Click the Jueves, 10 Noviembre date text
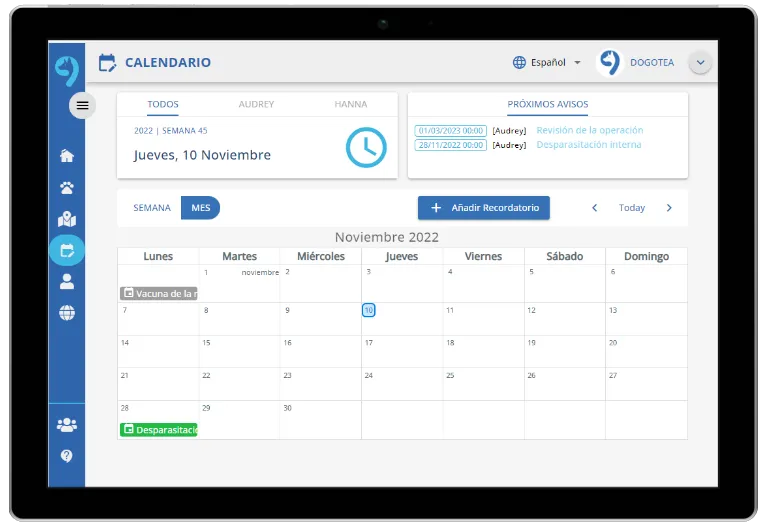 [x=202, y=155]
